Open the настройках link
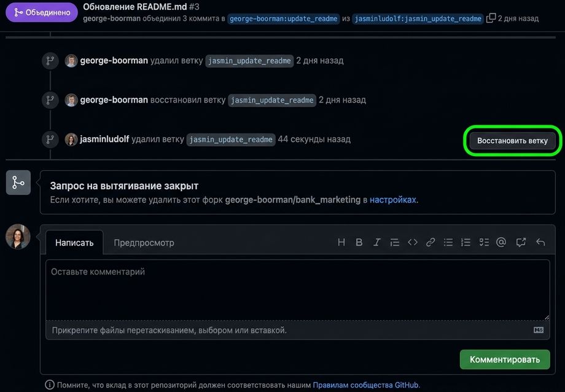The height and width of the screenshot is (392, 565). click(x=393, y=200)
